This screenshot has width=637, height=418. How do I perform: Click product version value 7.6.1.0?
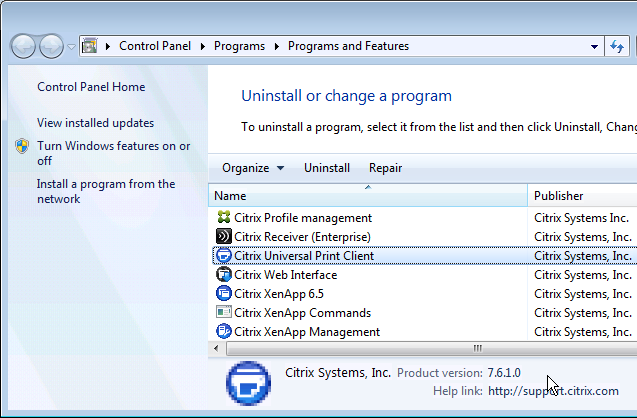point(504,373)
